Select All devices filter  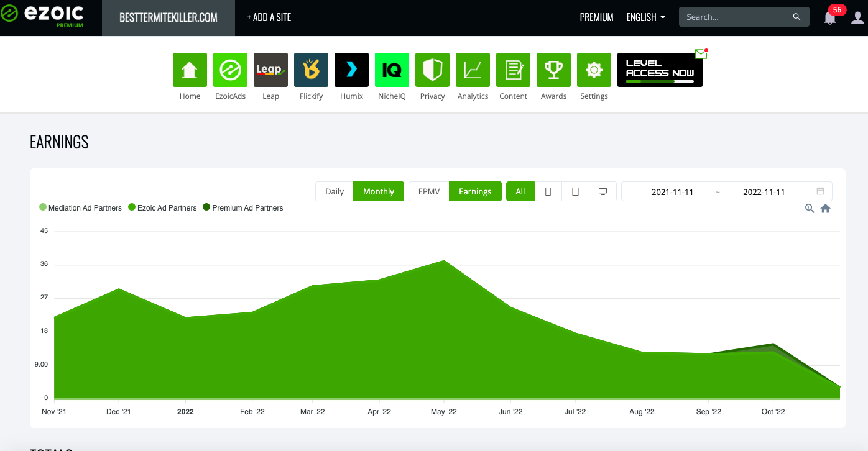(x=520, y=191)
